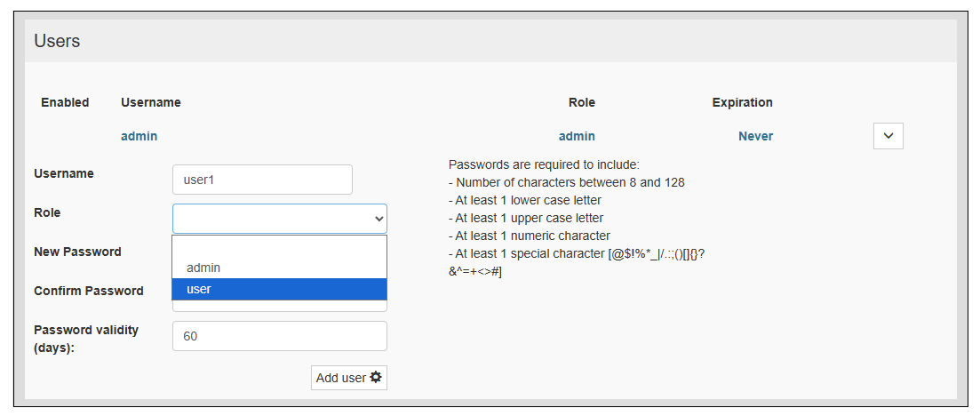Open the Role combo box
Viewport: 980px width, 416px height.
[x=280, y=219]
